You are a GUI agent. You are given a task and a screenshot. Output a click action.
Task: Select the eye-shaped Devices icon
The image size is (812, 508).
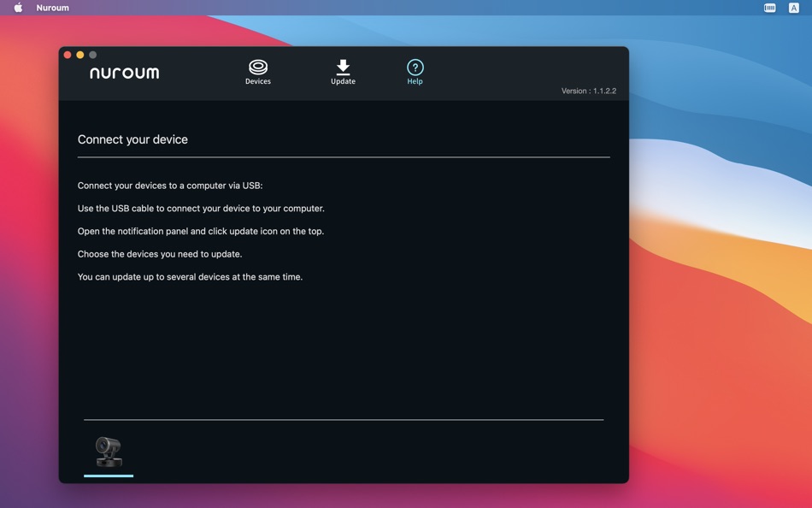coord(258,66)
